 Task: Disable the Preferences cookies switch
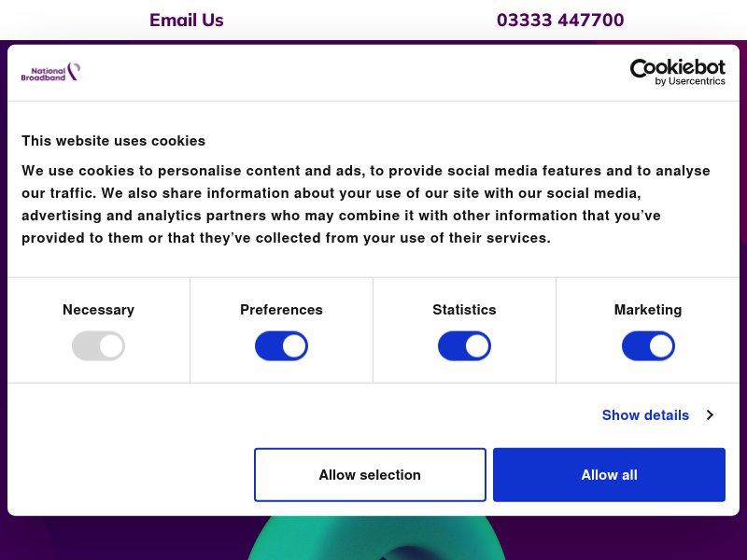[x=282, y=345]
